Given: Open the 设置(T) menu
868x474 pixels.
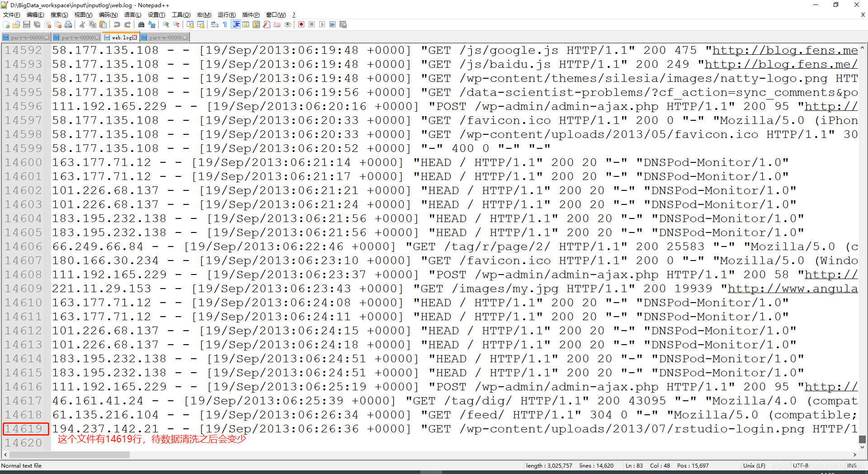Looking at the screenshot, I should 157,15.
